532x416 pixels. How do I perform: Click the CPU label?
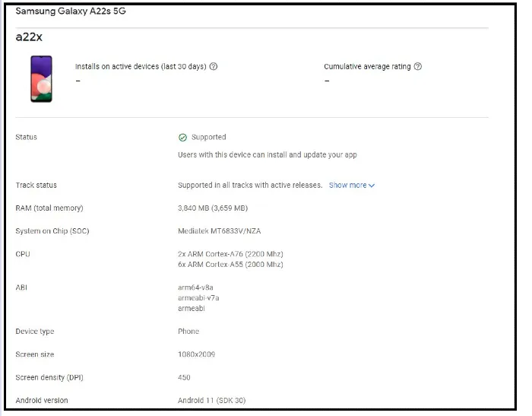point(23,254)
